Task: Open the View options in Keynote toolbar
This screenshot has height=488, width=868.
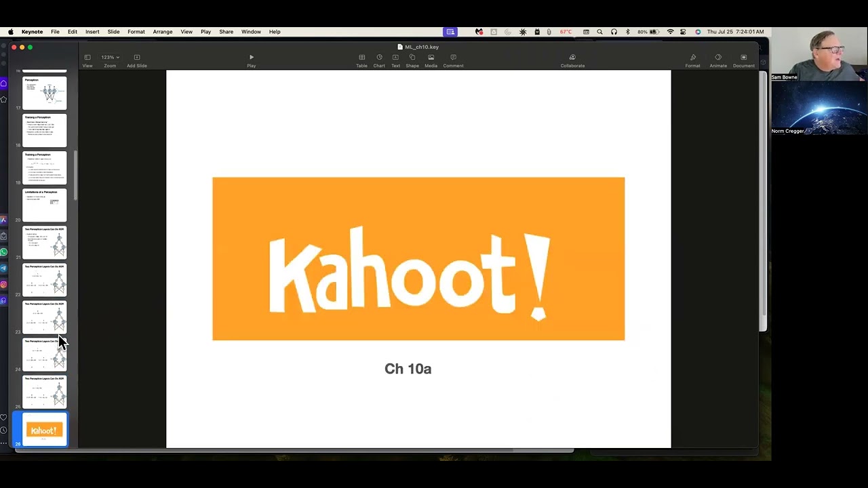Action: tap(87, 60)
